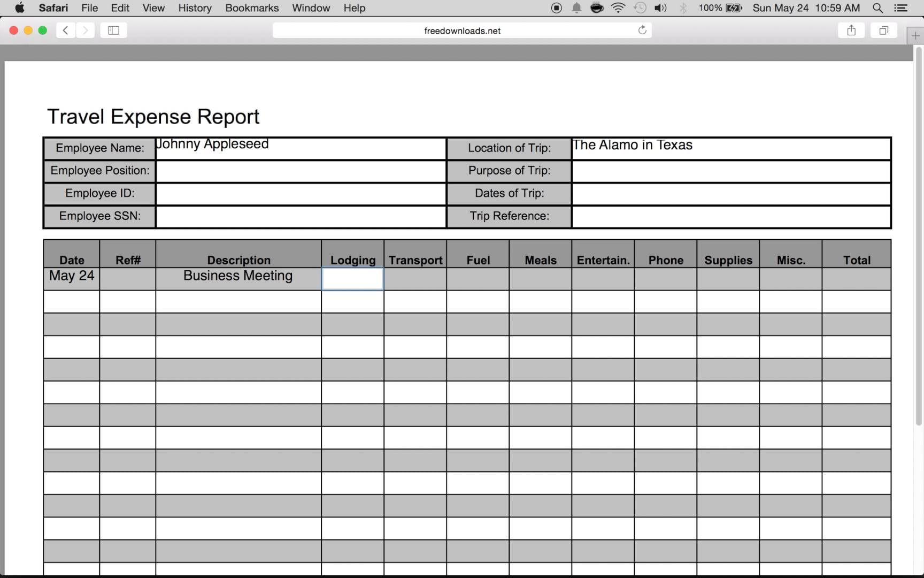The width and height of the screenshot is (924, 578).
Task: Click the Wi-Fi status icon
Action: click(618, 8)
